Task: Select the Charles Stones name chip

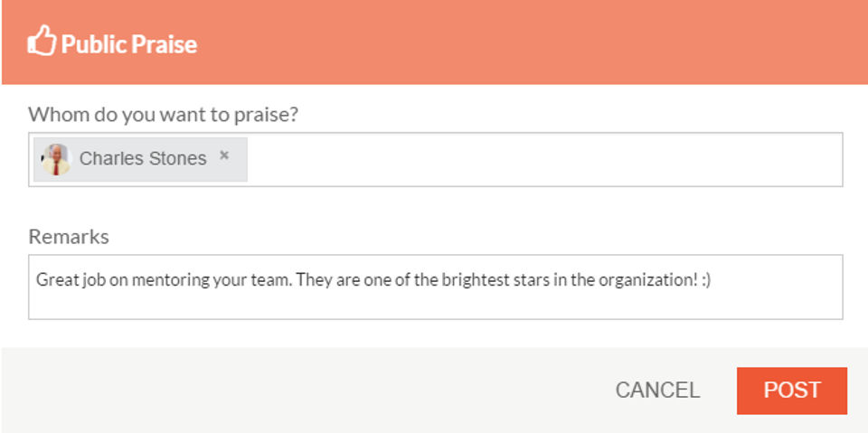Action: coord(142,159)
